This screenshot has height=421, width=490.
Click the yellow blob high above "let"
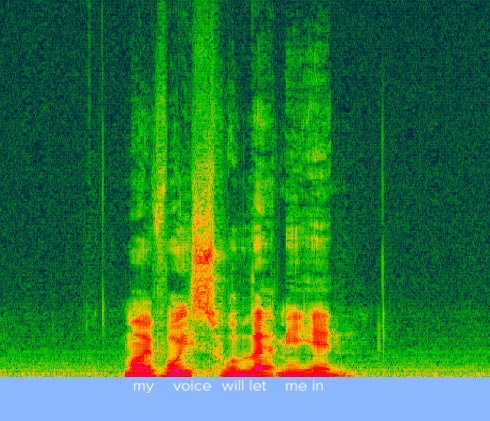point(258,200)
